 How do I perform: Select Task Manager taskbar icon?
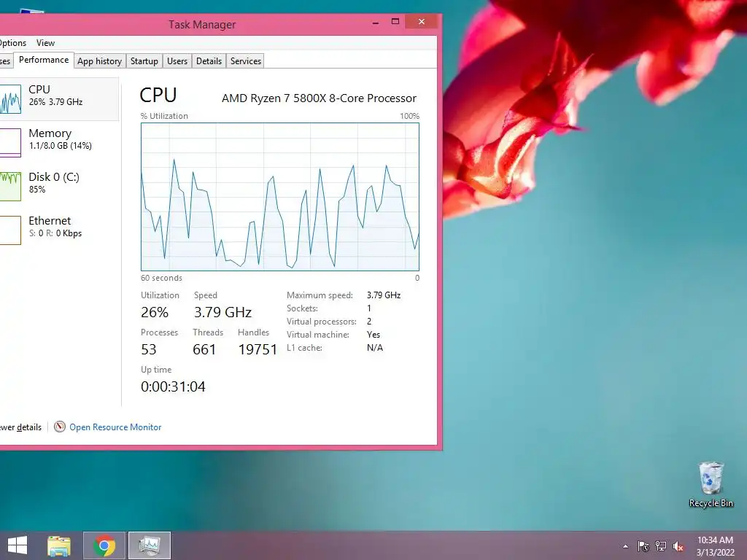tap(150, 545)
